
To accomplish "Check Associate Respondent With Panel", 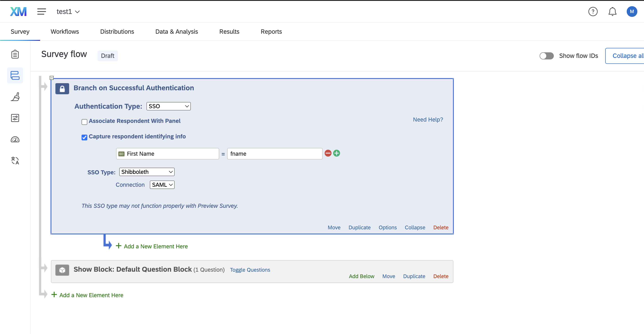I will pos(84,122).
